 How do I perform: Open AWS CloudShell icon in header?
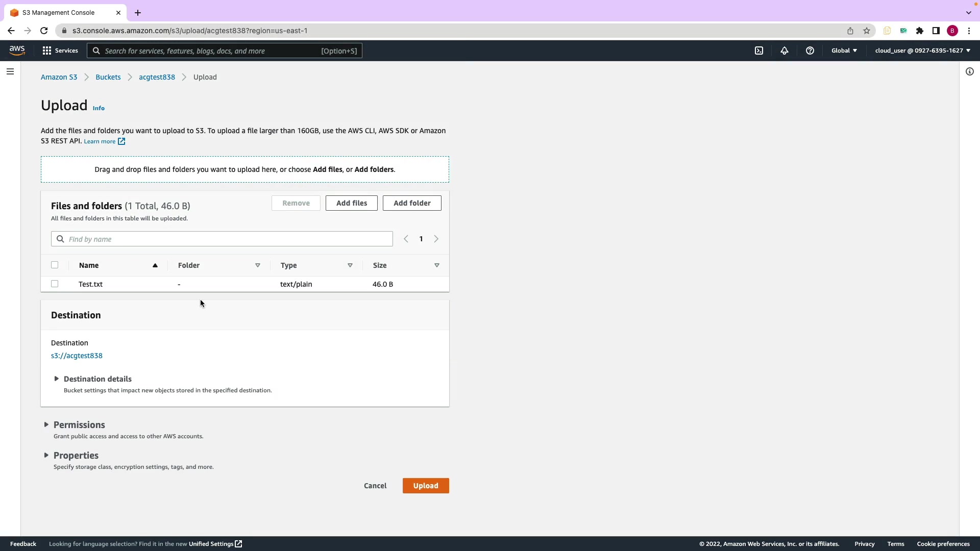coord(759,51)
